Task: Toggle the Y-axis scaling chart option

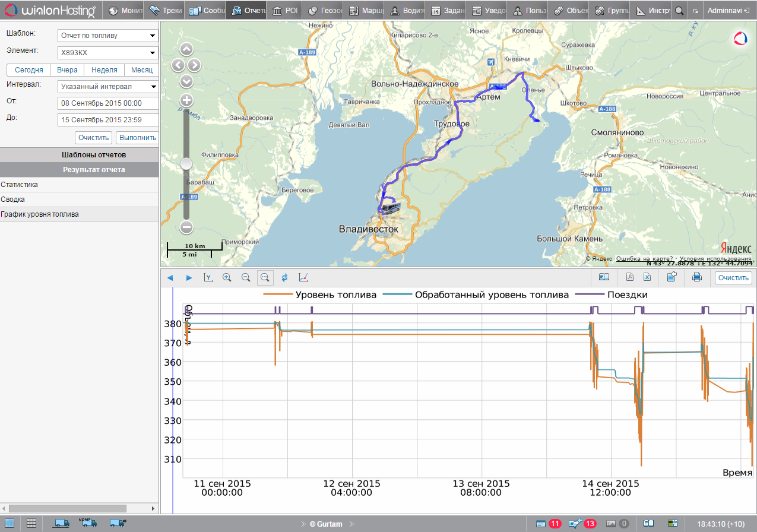Action: pos(208,277)
